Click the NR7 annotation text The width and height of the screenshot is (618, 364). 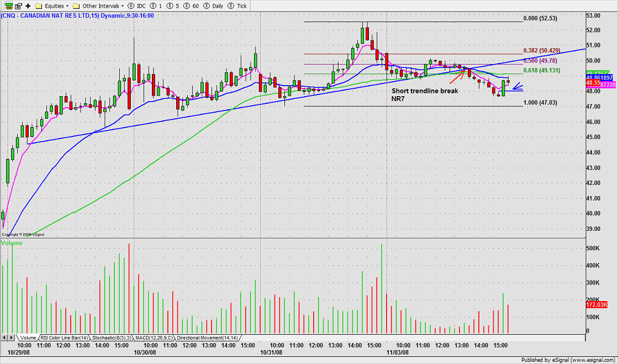coord(398,98)
